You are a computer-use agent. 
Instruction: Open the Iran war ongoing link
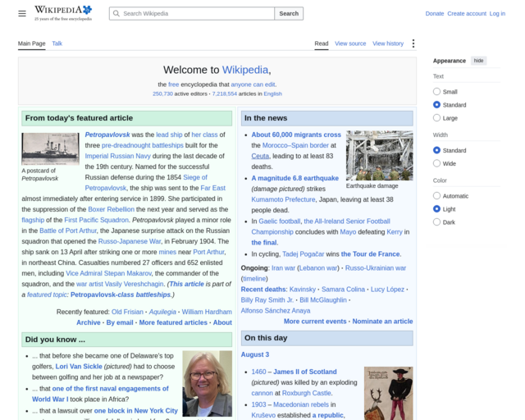(283, 268)
